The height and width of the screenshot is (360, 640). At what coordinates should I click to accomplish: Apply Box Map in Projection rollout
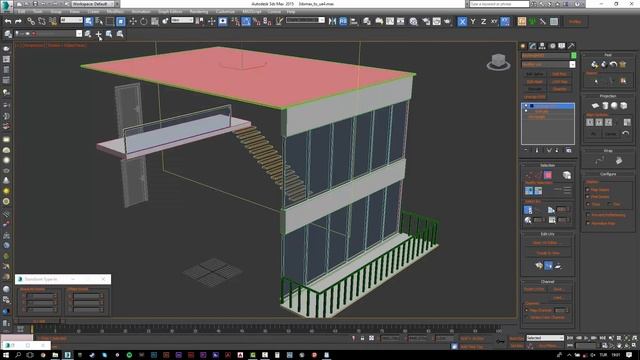[x=624, y=106]
